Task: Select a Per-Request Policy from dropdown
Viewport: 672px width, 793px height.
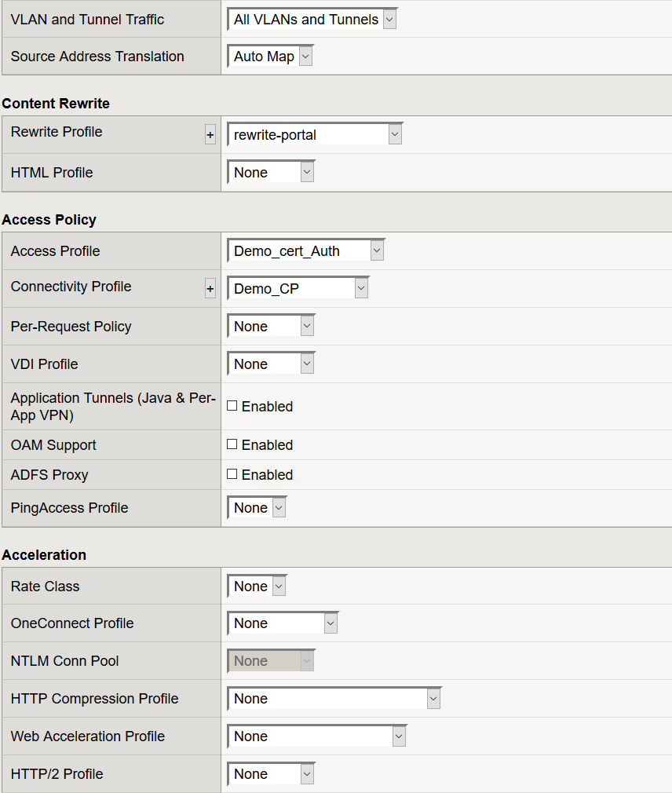Action: [271, 326]
